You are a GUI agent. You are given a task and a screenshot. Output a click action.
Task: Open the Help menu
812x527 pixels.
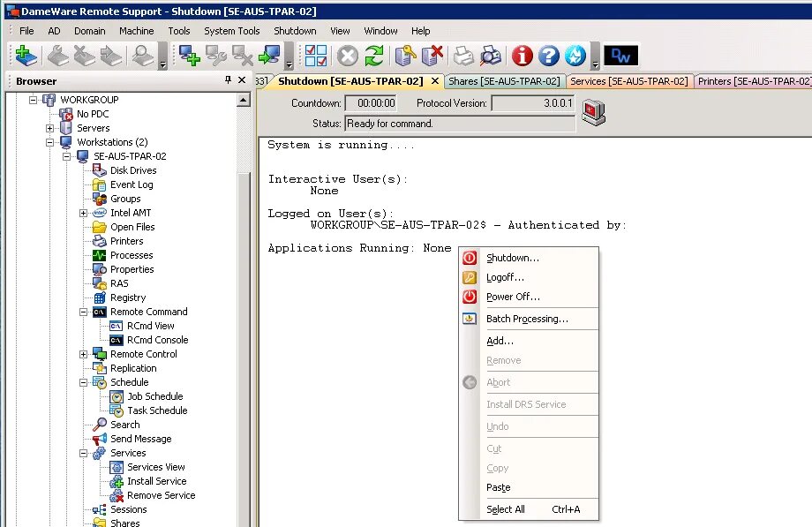[420, 31]
